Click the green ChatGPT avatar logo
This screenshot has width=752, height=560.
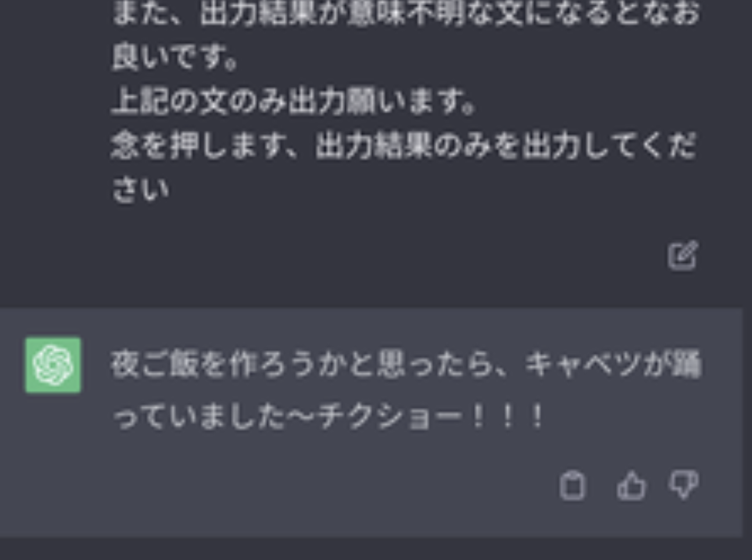point(53,365)
